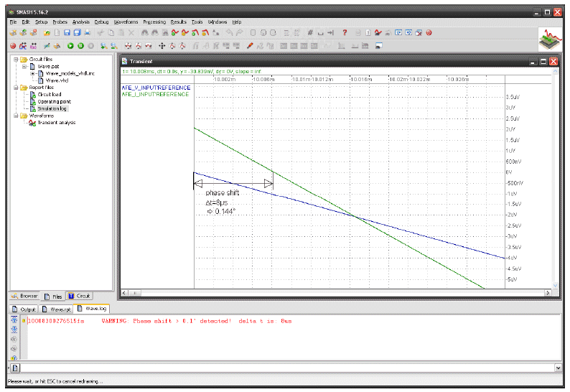Click the red waveform icon after document icon
This screenshot has width=570, height=392.
378,33
